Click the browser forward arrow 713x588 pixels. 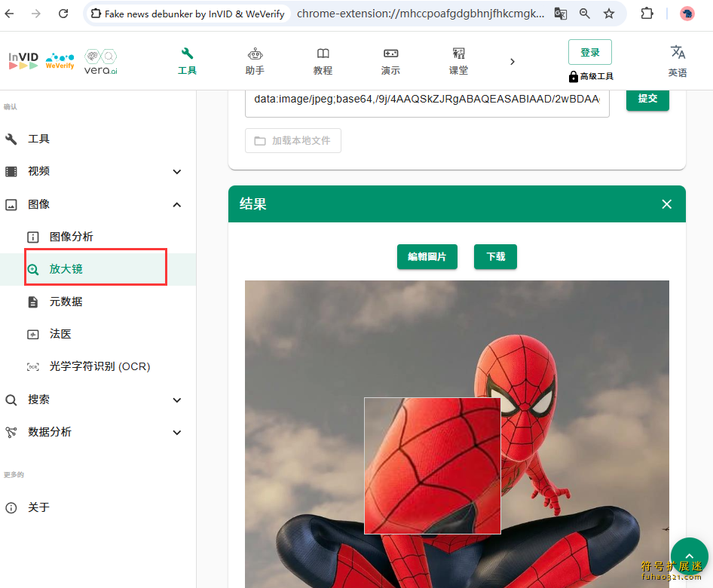[36, 14]
